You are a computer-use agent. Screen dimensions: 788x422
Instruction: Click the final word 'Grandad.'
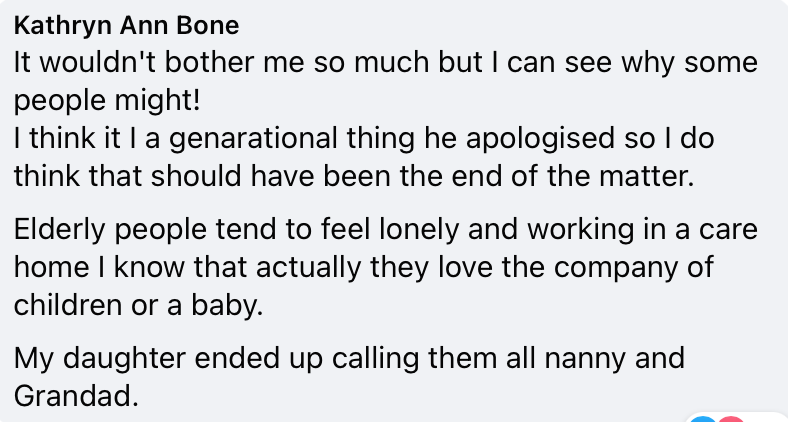pyautogui.click(x=76, y=396)
